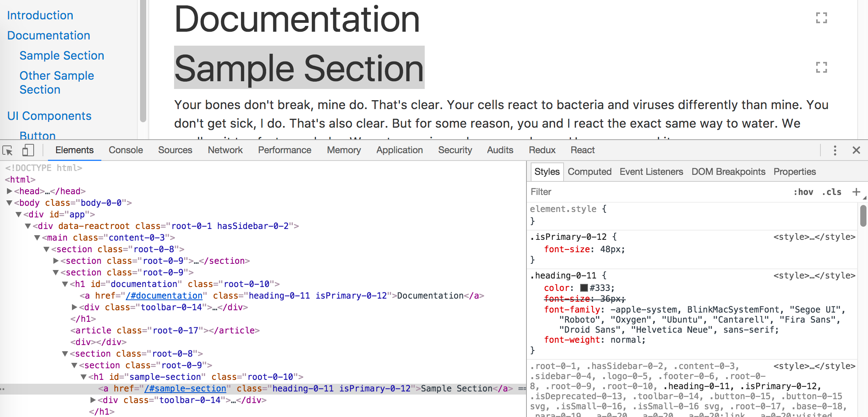Viewport: 868px width, 417px height.
Task: Open the Other Sample Section sidebar link
Action: click(x=57, y=82)
